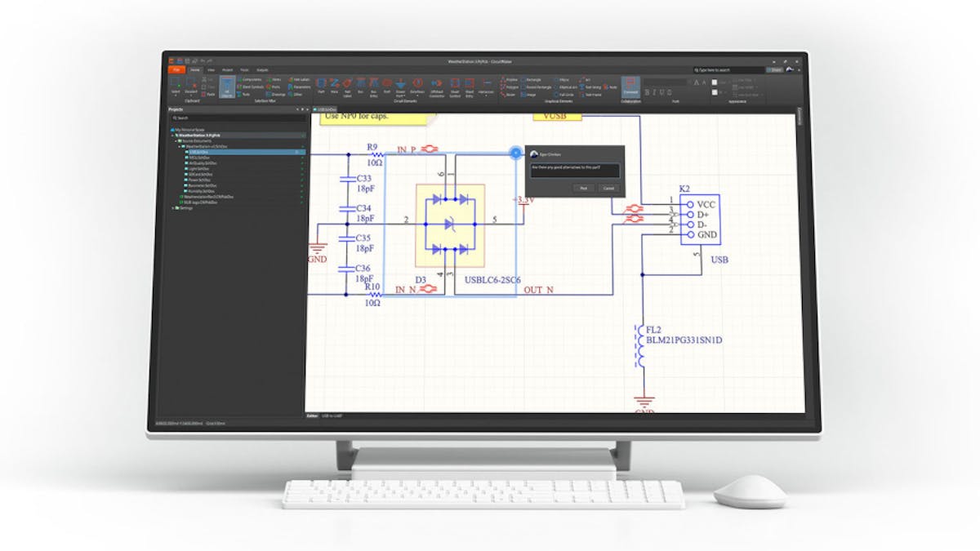Switch to the Home ribbon tab
The height and width of the screenshot is (551, 980).
(195, 70)
